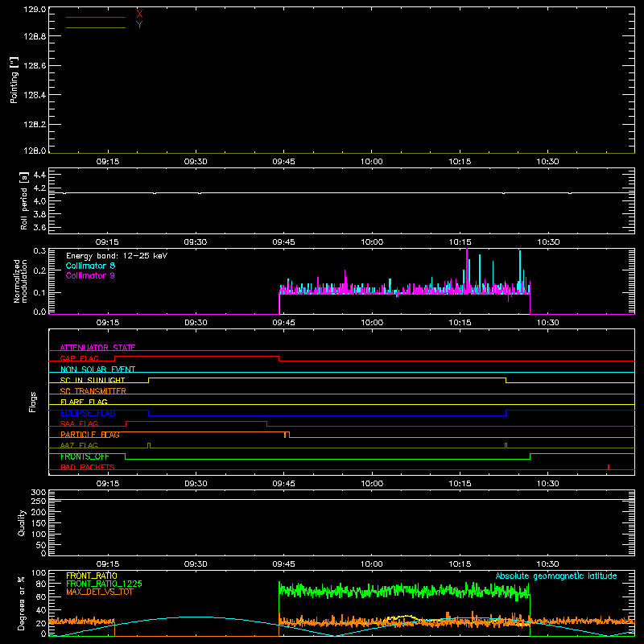
Task: Click the BAD_PACKETS flag label
Action: (x=88, y=467)
